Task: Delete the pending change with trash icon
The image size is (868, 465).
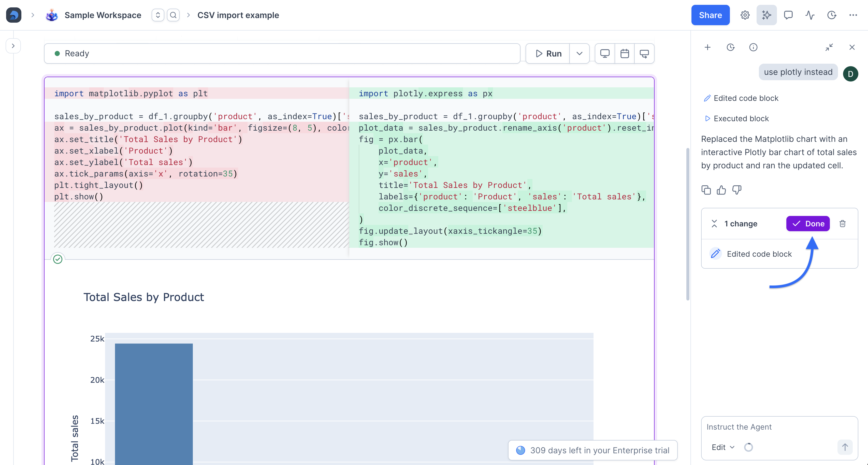Action: click(x=842, y=224)
